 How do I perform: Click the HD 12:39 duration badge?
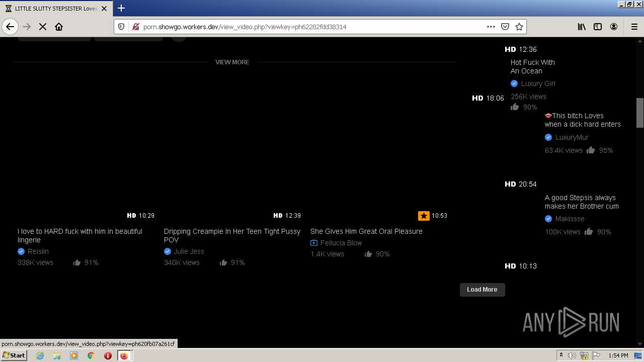pyautogui.click(x=287, y=216)
